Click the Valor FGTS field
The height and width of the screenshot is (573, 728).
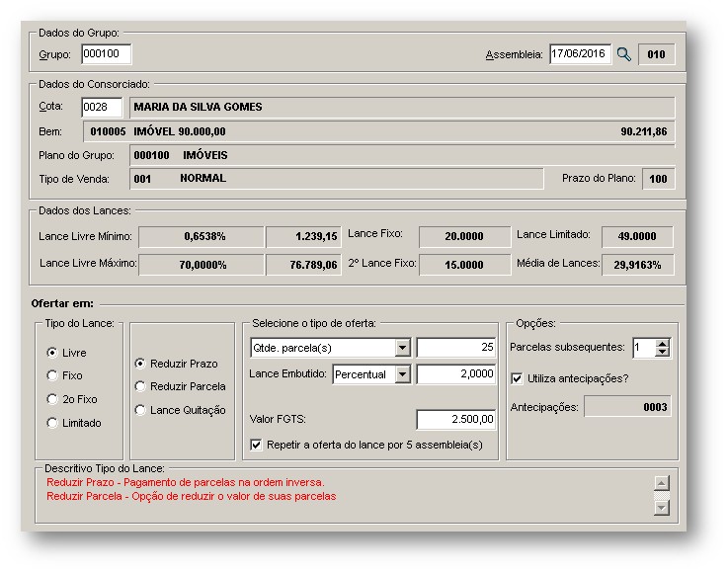(456, 419)
